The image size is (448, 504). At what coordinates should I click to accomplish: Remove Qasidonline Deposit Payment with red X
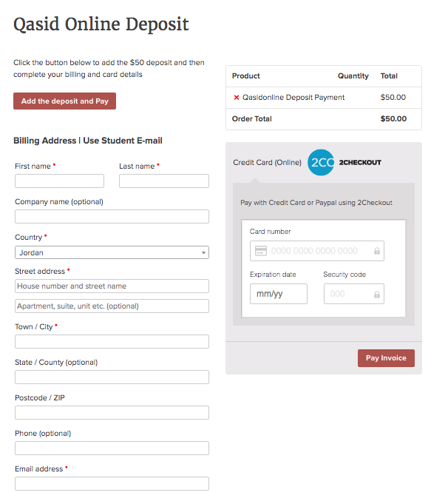(x=237, y=98)
